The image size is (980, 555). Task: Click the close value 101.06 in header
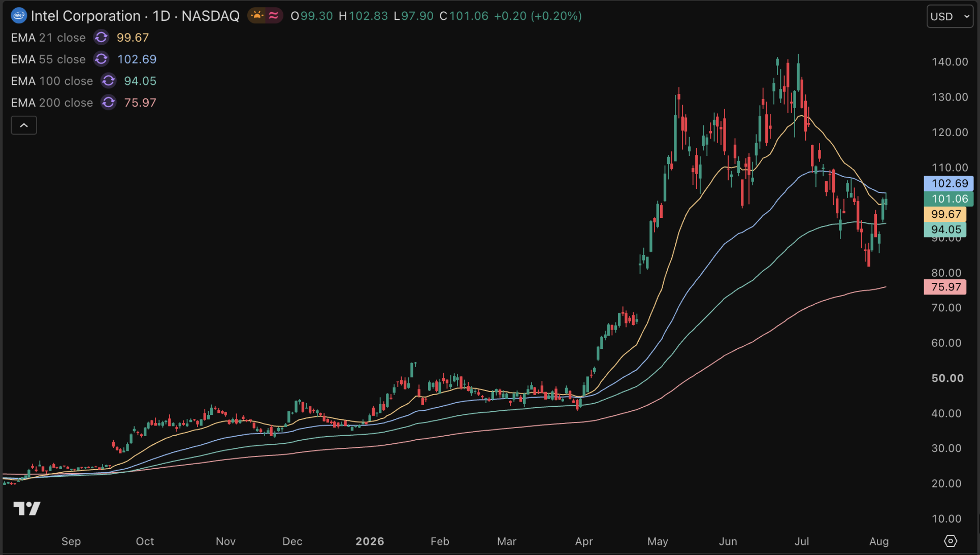click(x=469, y=16)
